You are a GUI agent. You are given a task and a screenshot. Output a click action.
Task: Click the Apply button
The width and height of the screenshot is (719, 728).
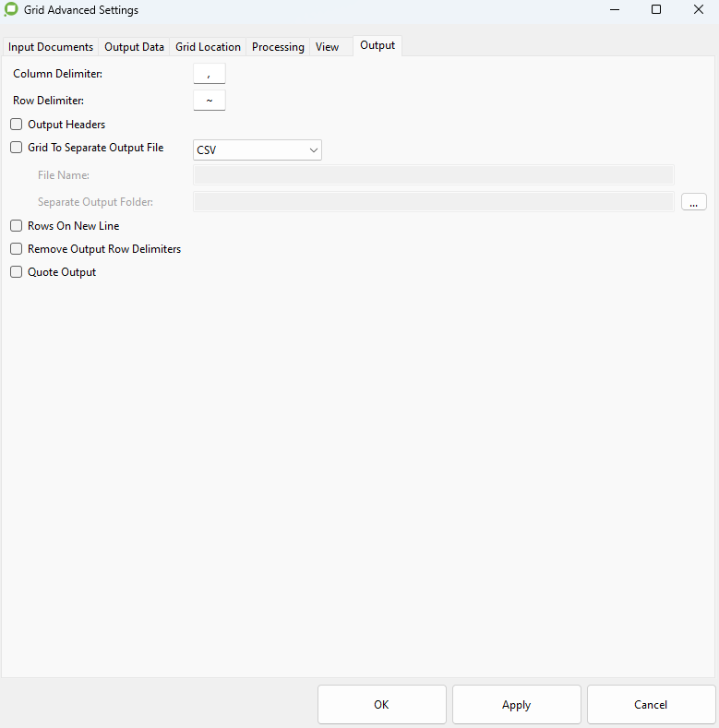click(516, 705)
